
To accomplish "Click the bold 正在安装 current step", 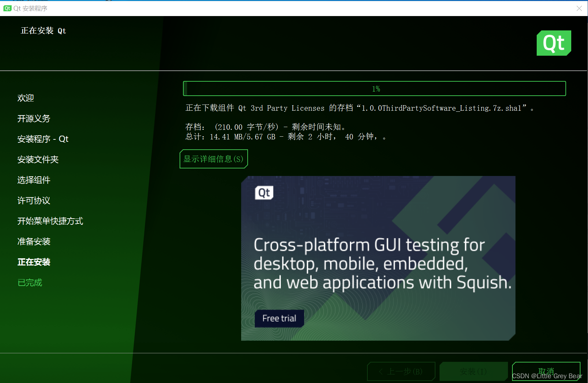I will [x=34, y=262].
